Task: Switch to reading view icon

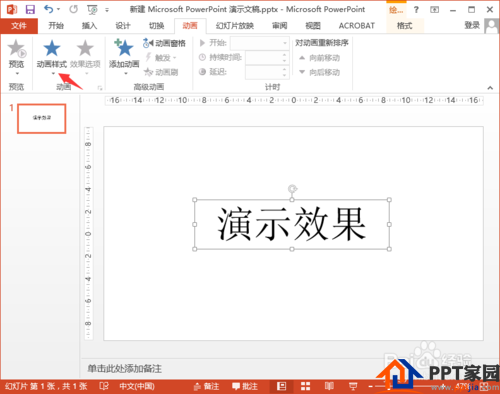Action: point(329,386)
